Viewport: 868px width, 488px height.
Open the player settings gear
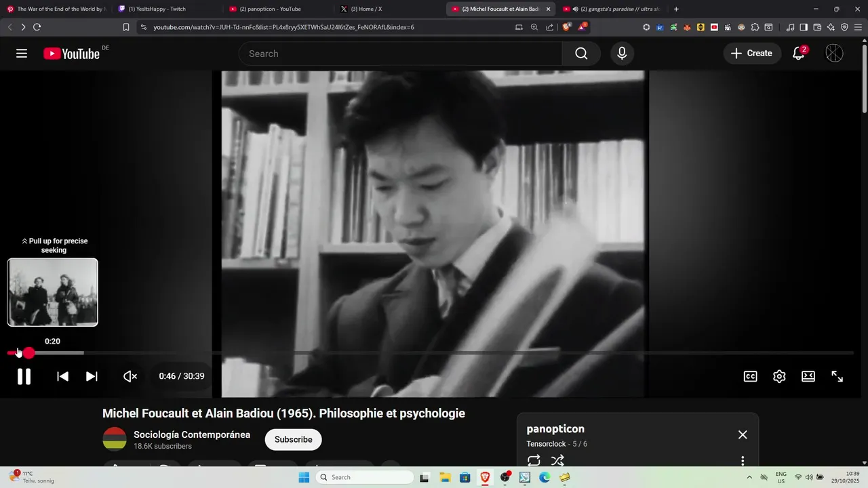pos(779,376)
